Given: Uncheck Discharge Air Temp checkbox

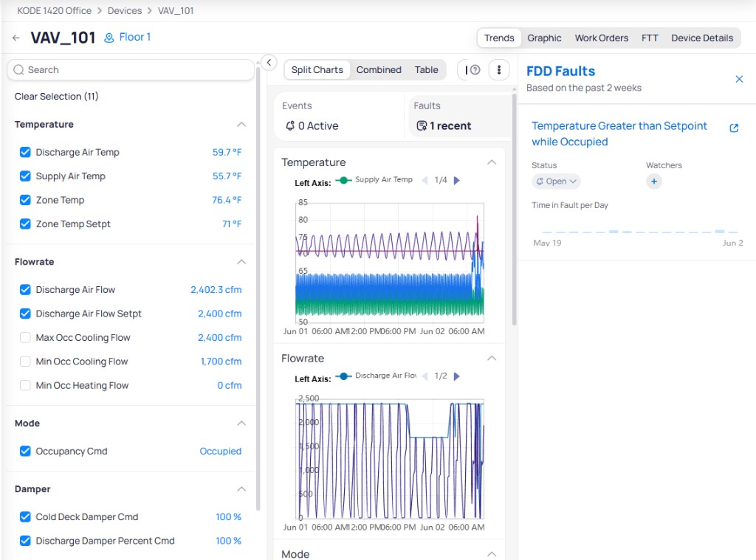Looking at the screenshot, I should point(25,152).
